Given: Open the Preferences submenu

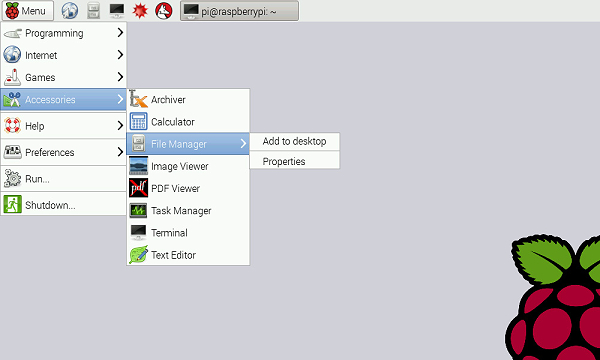Looking at the screenshot, I should pyautogui.click(x=64, y=152).
